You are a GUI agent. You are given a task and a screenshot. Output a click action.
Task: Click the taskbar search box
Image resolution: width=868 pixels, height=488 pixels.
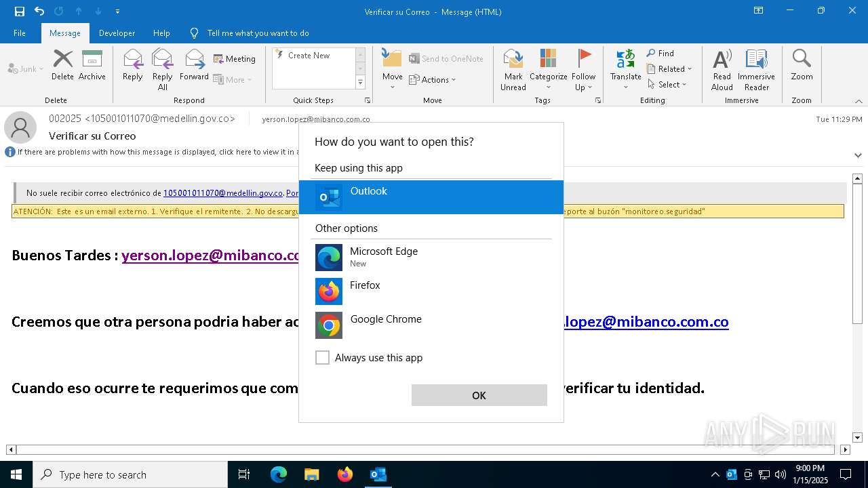click(130, 474)
